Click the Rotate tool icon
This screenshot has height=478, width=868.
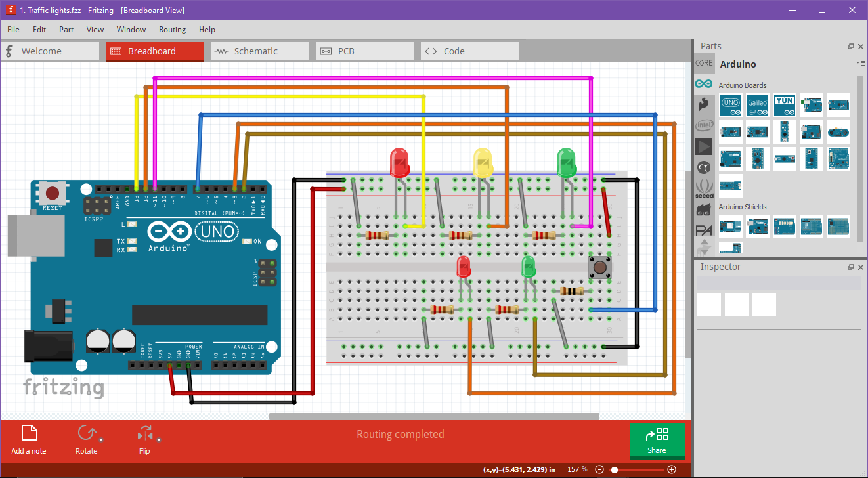(x=85, y=433)
